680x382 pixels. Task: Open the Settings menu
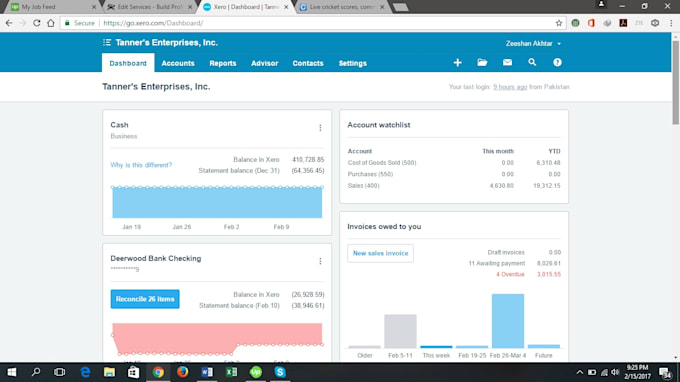tap(353, 63)
